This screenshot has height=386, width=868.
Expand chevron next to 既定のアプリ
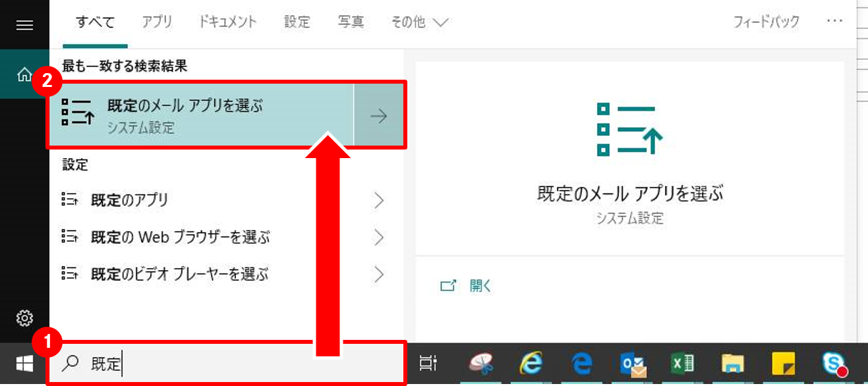pos(379,200)
